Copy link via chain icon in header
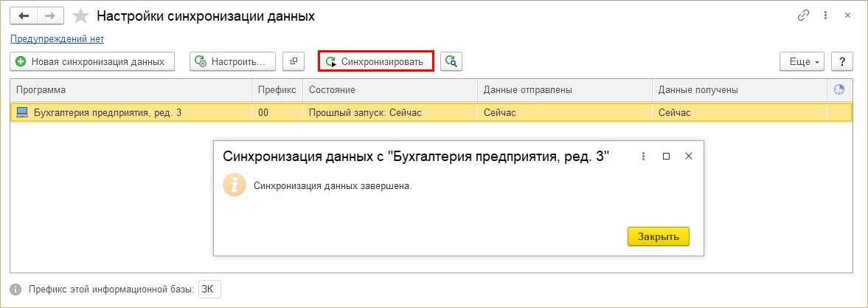This screenshot has height=308, width=868. [803, 16]
